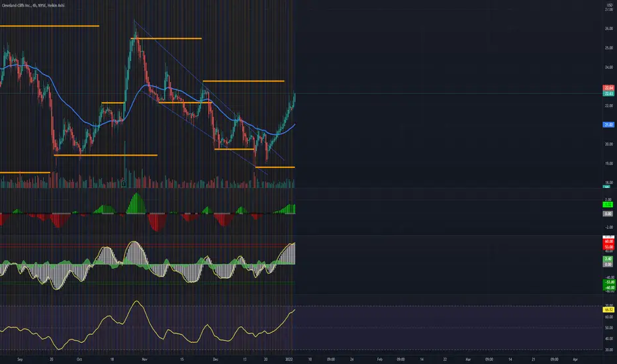This screenshot has height=364, width=617.
Task: Click the blue 21.02 moving average label
Action: (608, 124)
